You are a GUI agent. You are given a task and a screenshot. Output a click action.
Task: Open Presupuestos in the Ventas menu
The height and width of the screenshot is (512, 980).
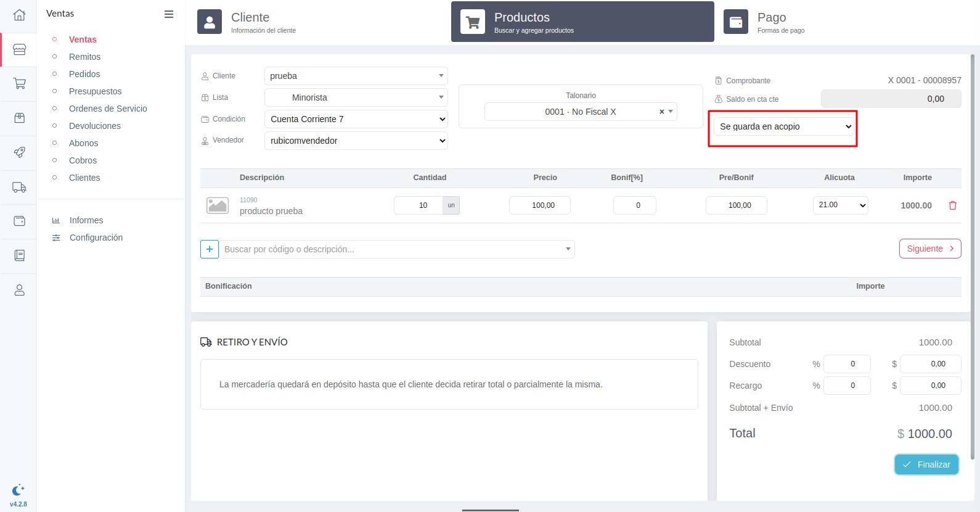point(95,91)
